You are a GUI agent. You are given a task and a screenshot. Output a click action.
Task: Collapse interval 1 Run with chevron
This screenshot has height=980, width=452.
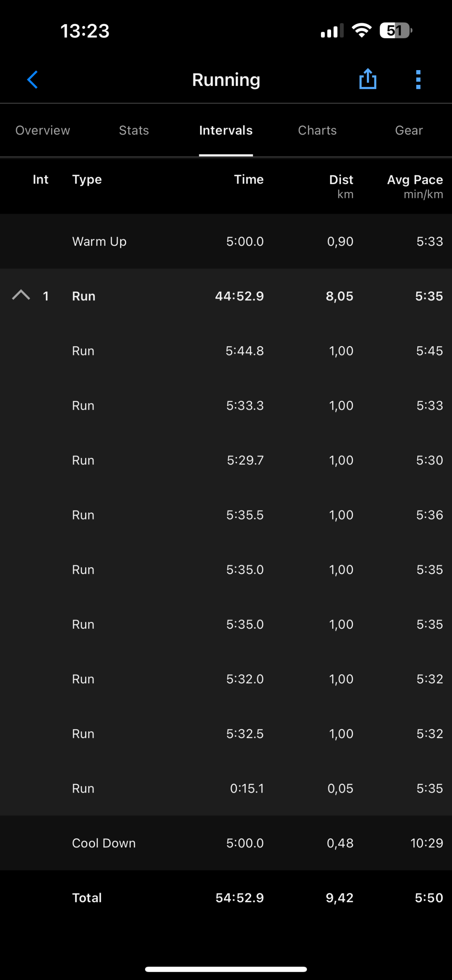21,296
